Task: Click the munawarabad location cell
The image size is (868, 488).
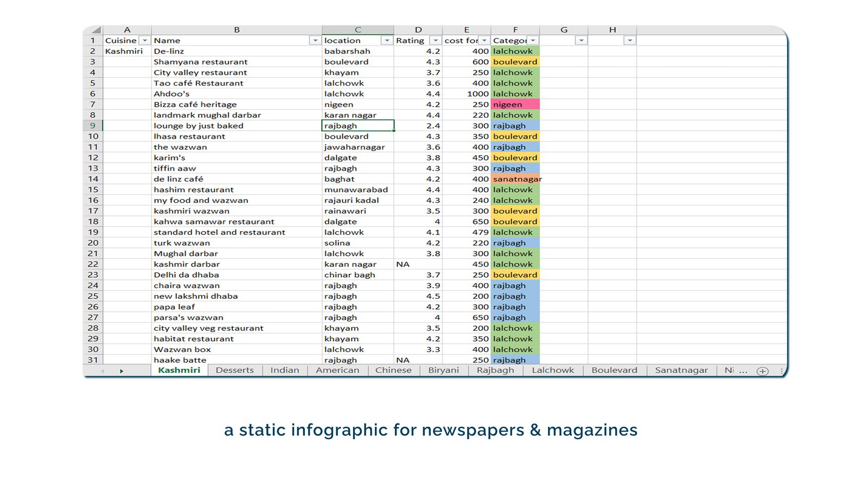Action: pos(358,190)
